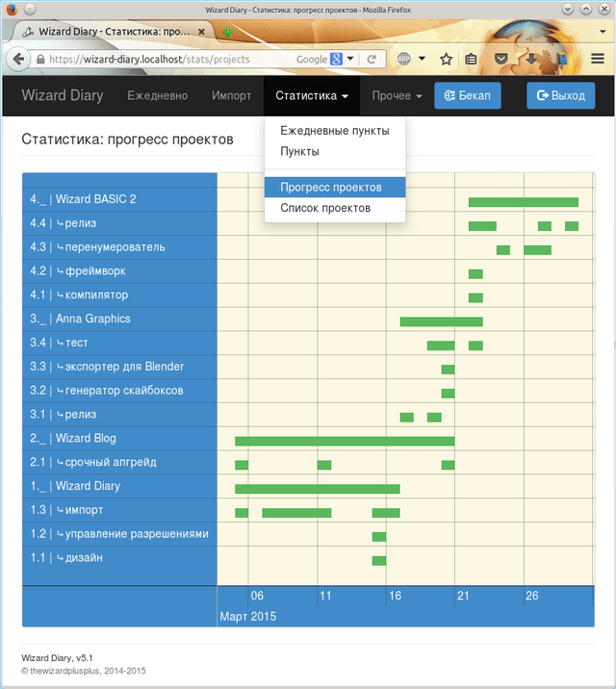Click the Google search engine icon
Viewport: 616px width, 689px height.
coord(336,59)
